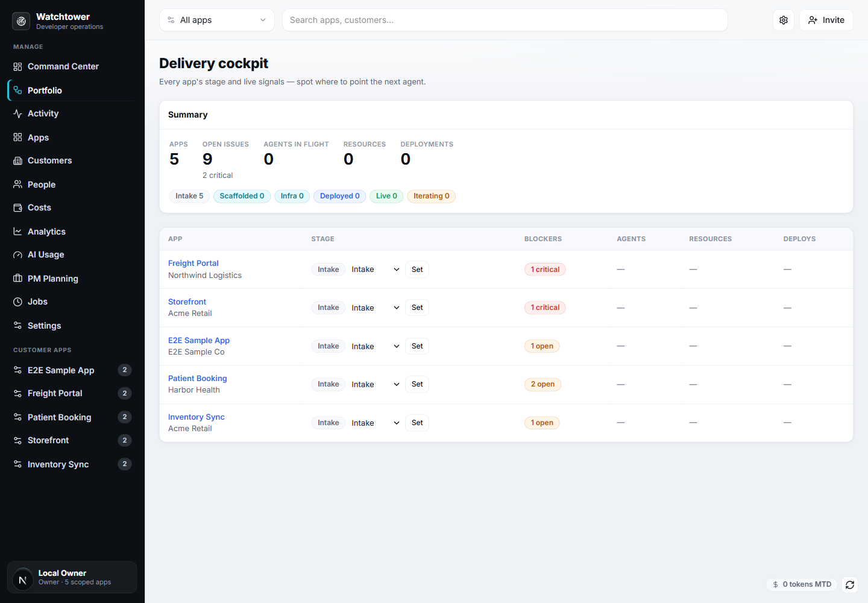Click the Invite button
Screen dimensions: 868x603
(x=826, y=20)
